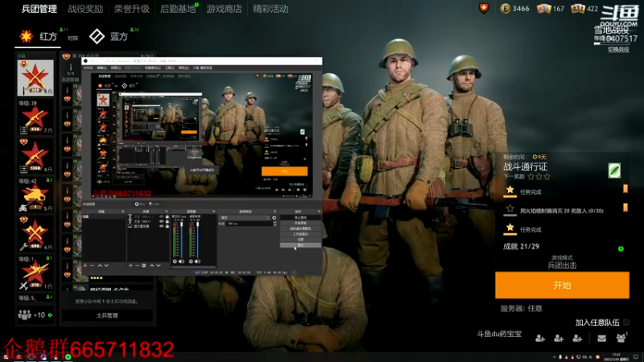
Task: Select the level 39 rifle squad icon
Action: 35,121
